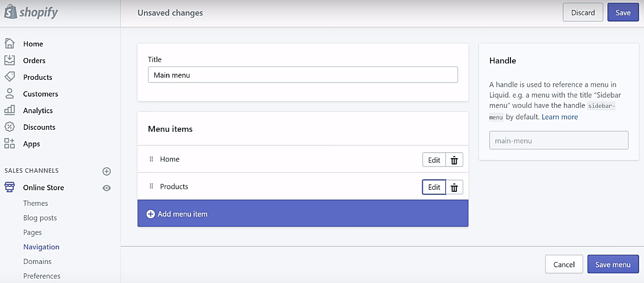Delete the Products menu item

coord(454,187)
